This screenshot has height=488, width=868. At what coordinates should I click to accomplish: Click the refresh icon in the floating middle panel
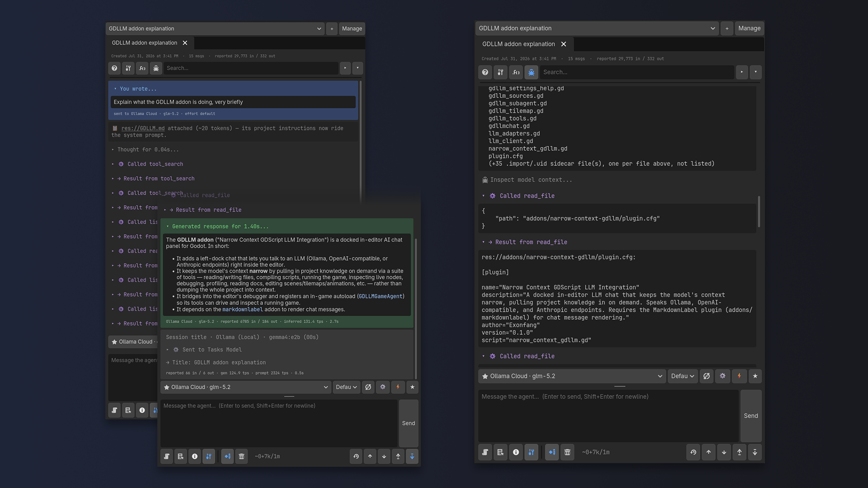tap(368, 387)
